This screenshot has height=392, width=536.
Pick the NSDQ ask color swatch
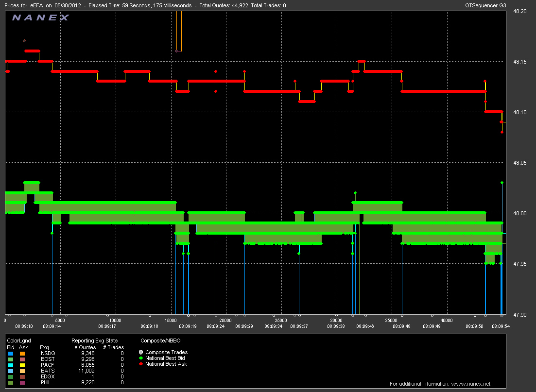click(22, 353)
